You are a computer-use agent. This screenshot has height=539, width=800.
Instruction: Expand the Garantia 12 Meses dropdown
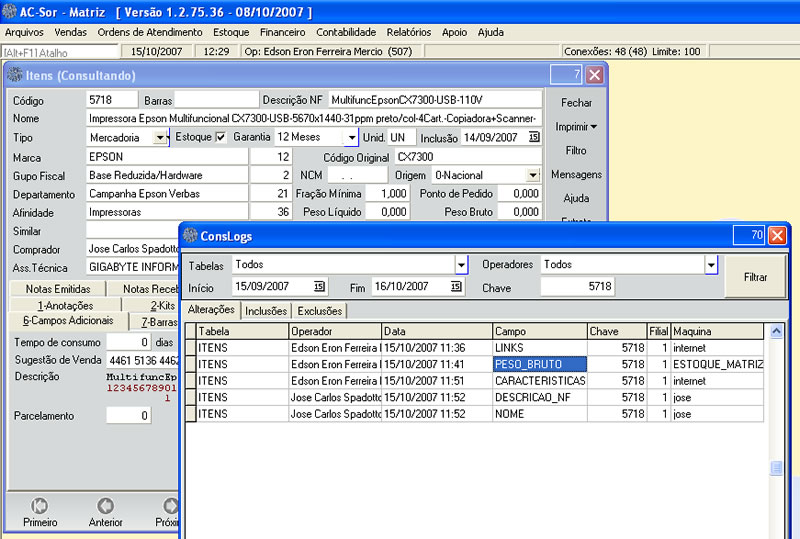click(352, 137)
